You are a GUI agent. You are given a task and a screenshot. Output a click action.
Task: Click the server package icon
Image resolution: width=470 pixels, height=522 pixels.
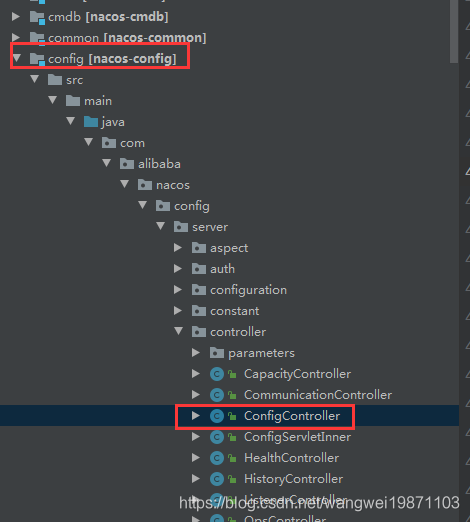coord(181,227)
